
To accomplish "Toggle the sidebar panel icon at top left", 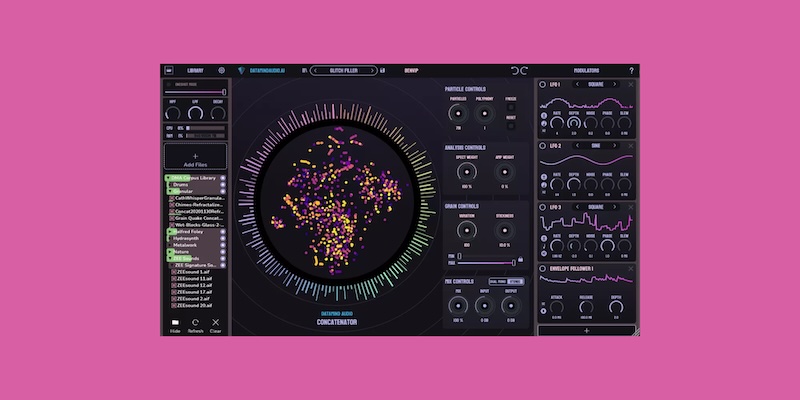I will click(x=169, y=70).
